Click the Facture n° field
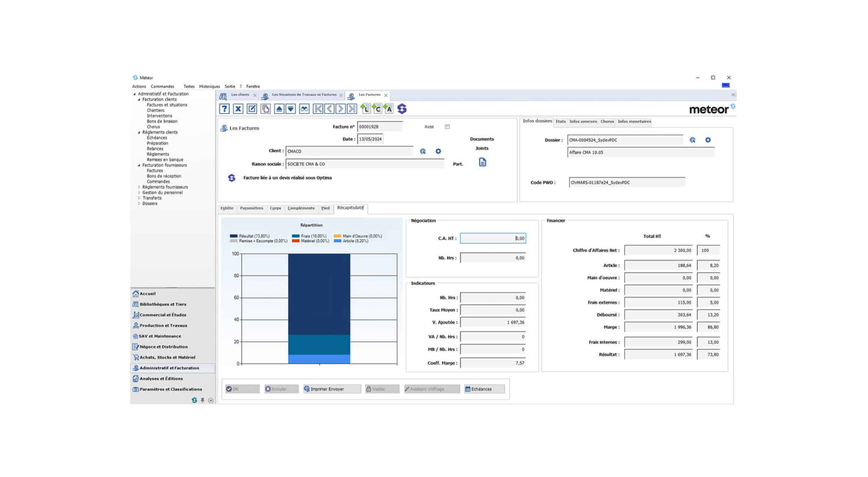This screenshot has height=477, width=868. (x=380, y=127)
